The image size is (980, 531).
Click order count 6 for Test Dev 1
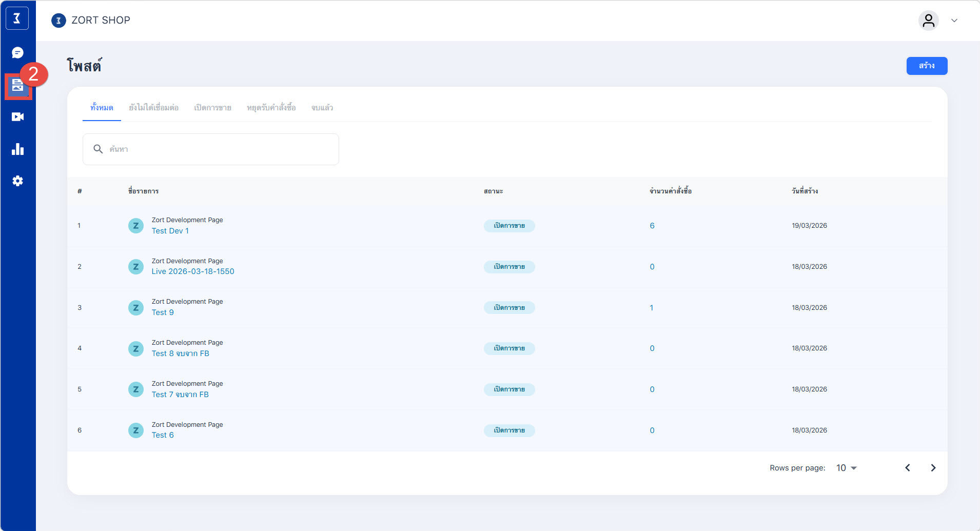pos(652,226)
